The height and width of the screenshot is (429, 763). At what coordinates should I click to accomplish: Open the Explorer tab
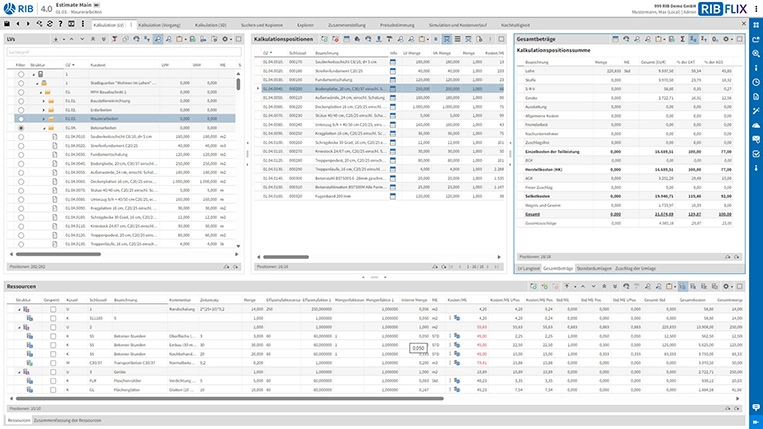[305, 25]
